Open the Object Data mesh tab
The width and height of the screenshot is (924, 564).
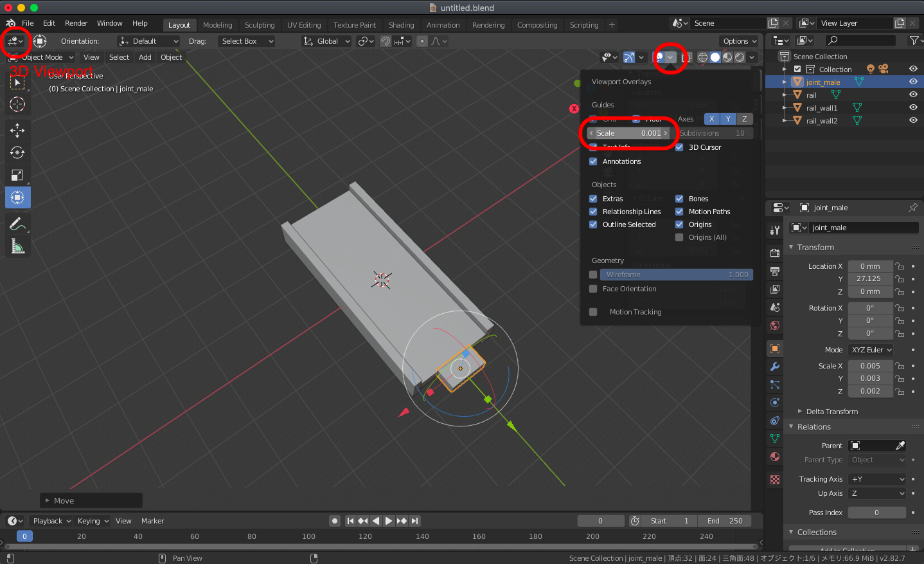click(775, 439)
